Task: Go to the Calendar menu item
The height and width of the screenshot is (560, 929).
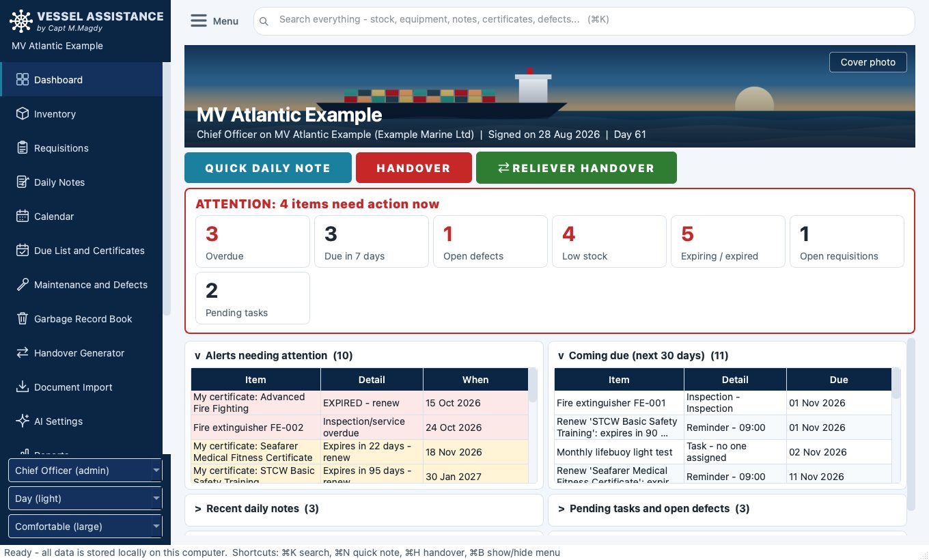Action: 81,216
